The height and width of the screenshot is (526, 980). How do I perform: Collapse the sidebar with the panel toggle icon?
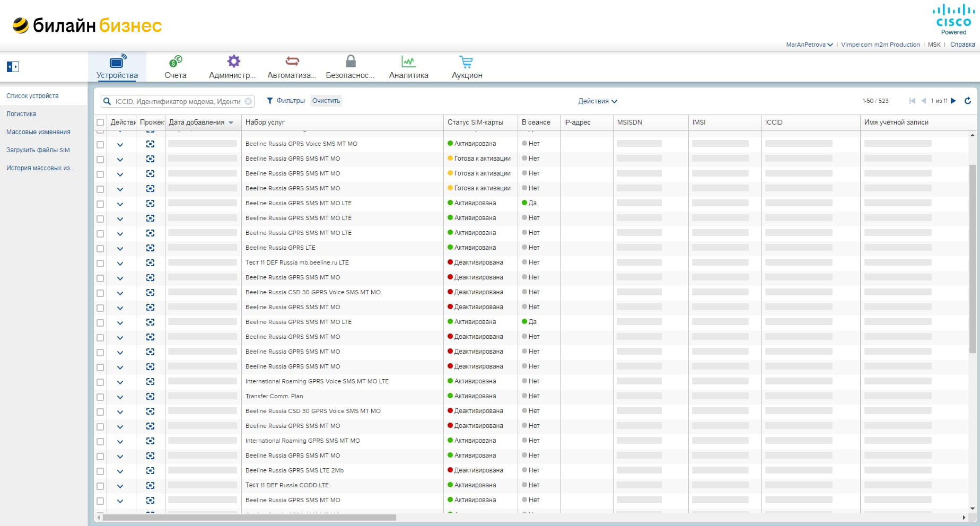13,67
